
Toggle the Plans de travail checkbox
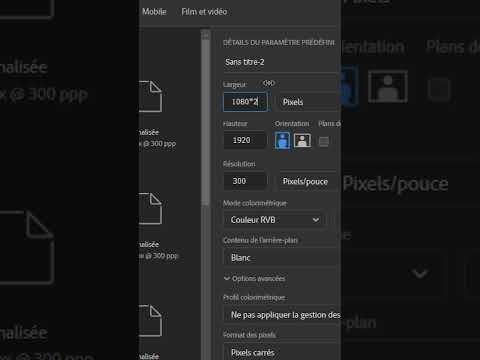click(324, 141)
